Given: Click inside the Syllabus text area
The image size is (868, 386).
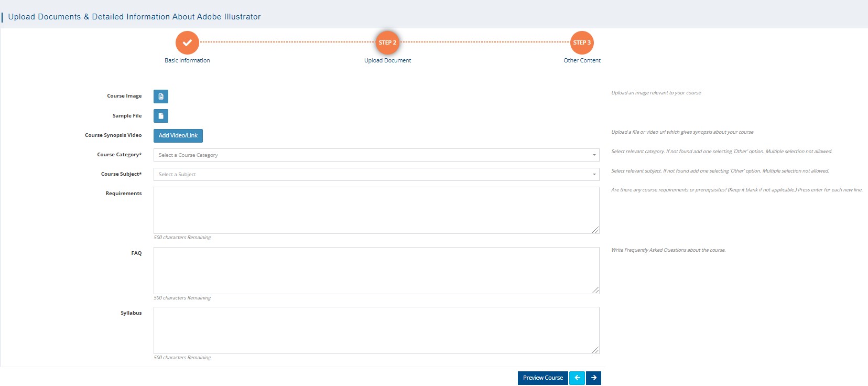Looking at the screenshot, I should (376, 330).
